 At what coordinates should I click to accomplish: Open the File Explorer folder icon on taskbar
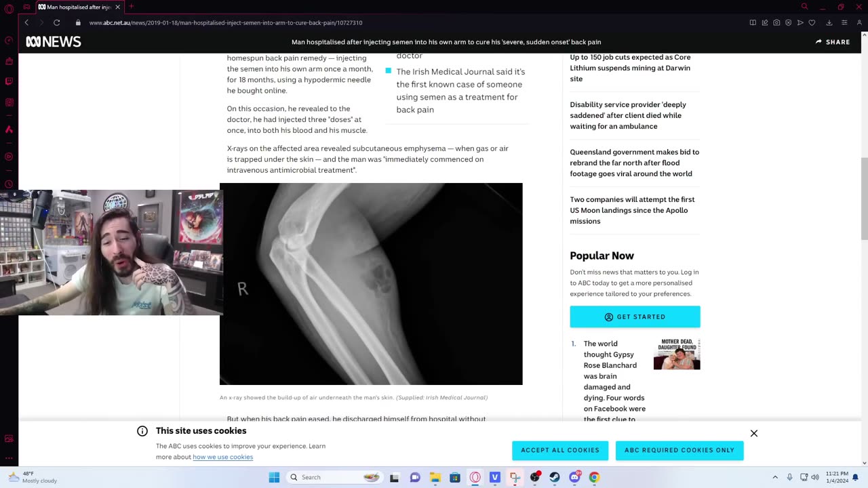(435, 477)
